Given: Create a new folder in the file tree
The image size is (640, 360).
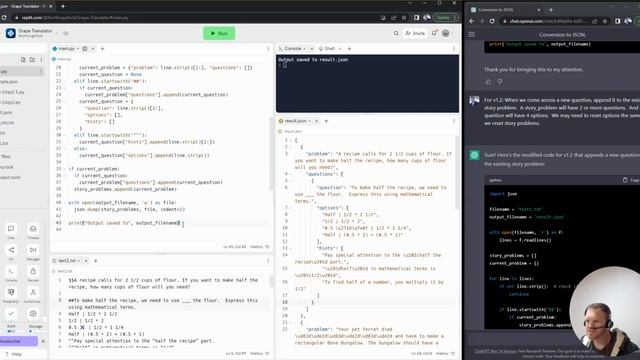Looking at the screenshot, I should point(32,60).
